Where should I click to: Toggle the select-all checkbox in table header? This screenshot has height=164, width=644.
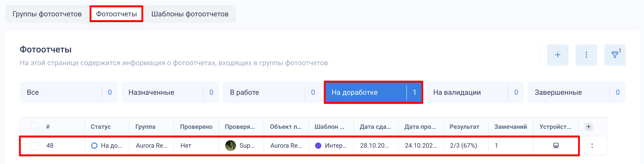coord(35,126)
